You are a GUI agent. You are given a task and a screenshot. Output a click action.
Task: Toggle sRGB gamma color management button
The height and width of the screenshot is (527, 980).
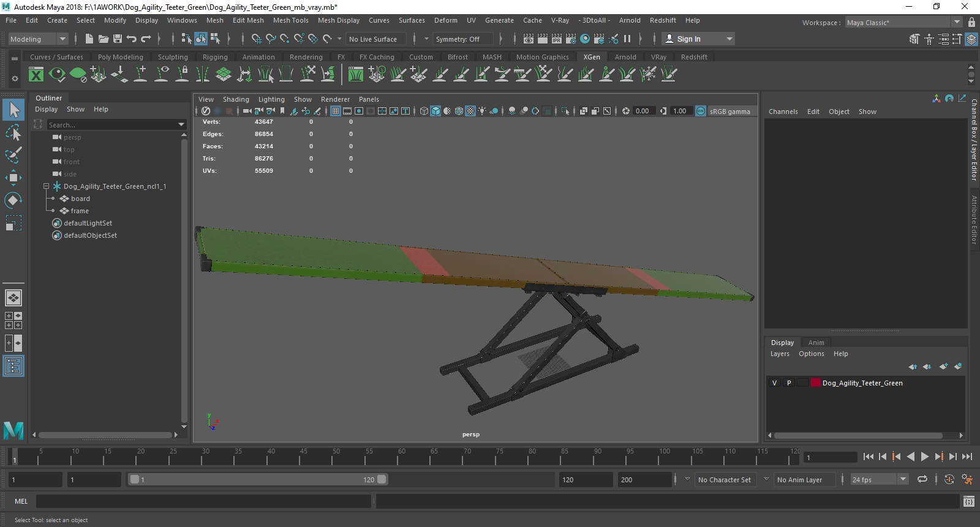701,111
